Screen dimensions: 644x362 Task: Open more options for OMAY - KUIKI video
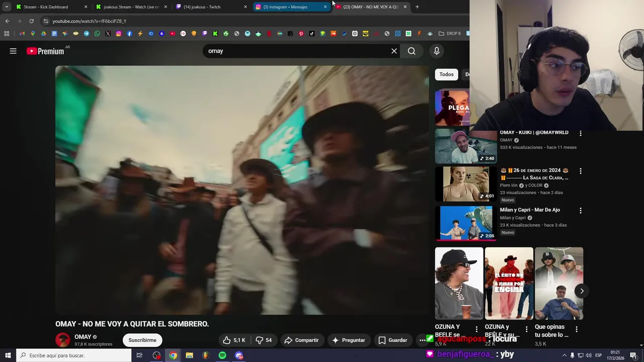tap(581, 133)
